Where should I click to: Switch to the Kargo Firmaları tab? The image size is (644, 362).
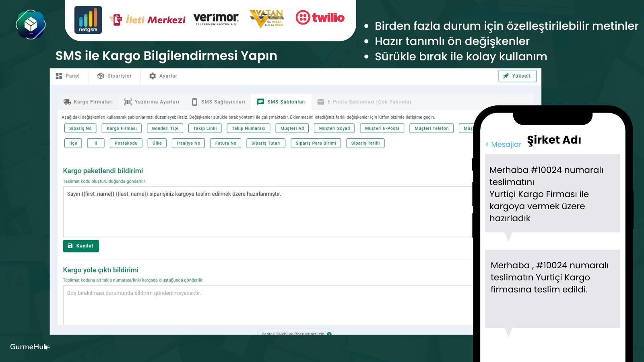point(88,102)
